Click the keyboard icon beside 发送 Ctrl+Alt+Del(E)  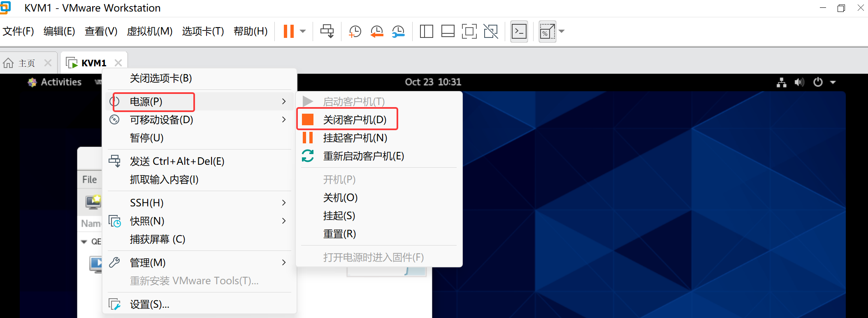point(114,161)
